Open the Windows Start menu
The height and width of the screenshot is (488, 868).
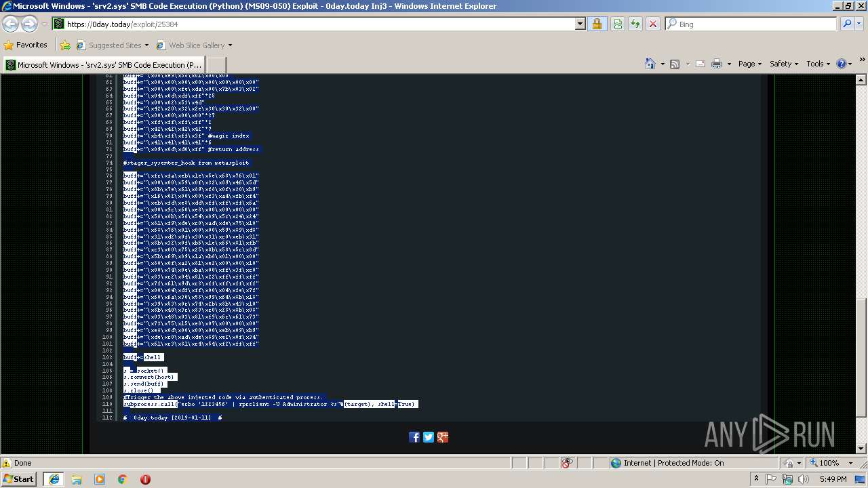coord(18,479)
